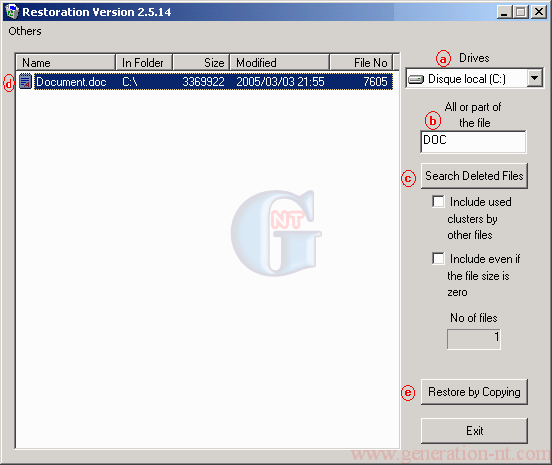Image resolution: width=552 pixels, height=465 pixels.
Task: Click the Restore by Copying button
Action: [x=474, y=392]
